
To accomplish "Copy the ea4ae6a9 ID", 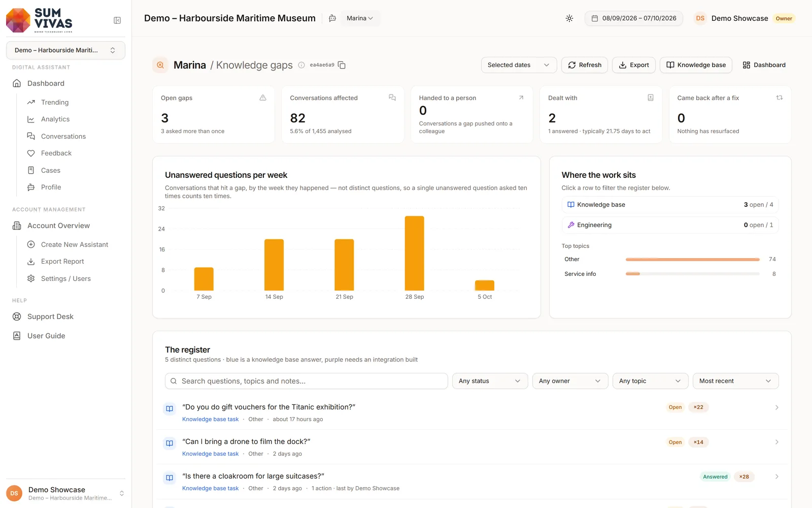I will coord(342,65).
